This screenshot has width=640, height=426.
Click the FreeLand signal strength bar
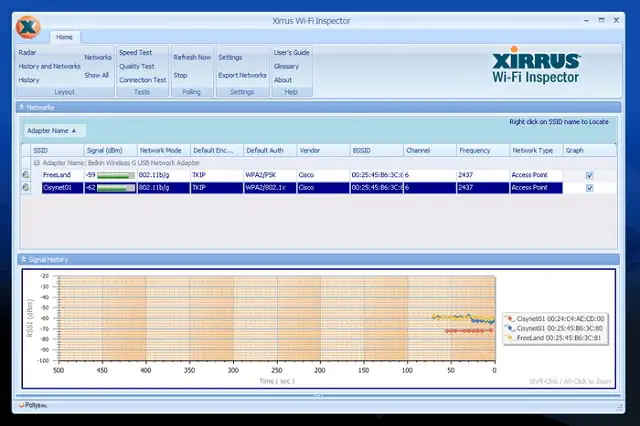[x=114, y=175]
